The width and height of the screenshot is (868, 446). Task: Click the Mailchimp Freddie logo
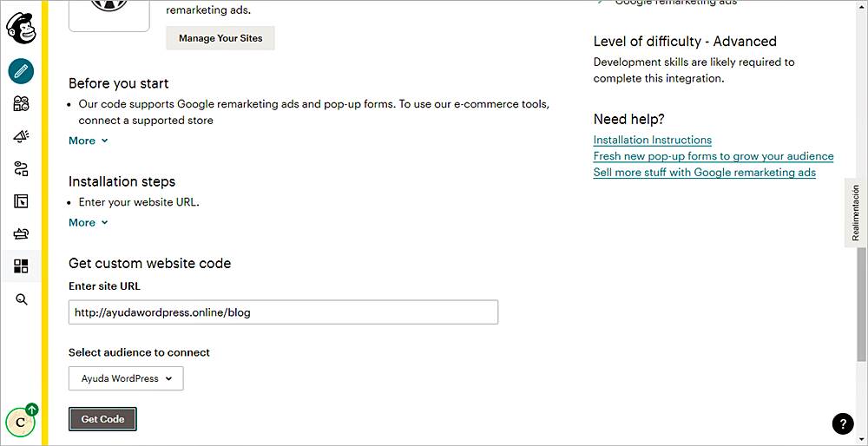(21, 28)
